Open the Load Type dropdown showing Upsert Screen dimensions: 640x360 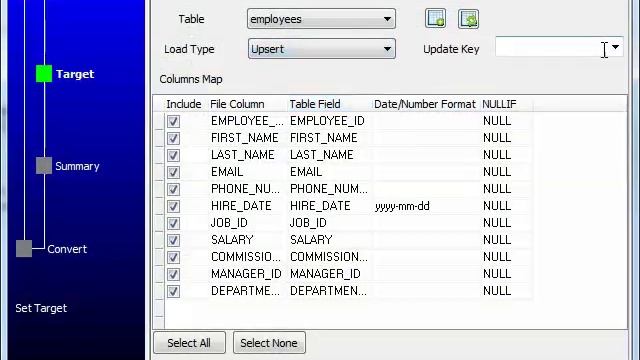pyautogui.click(x=321, y=49)
